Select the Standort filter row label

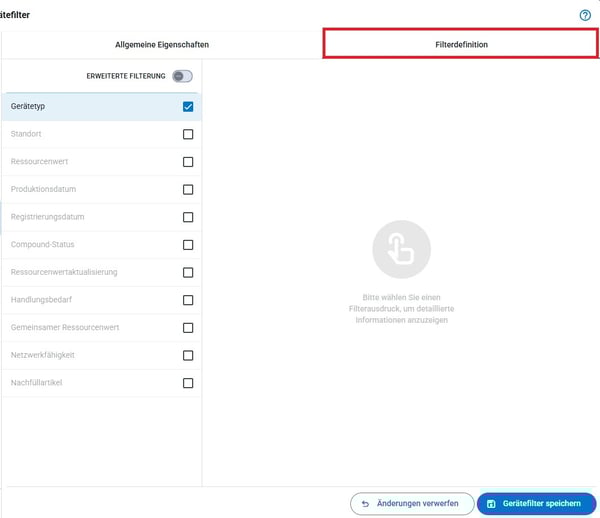(x=26, y=134)
